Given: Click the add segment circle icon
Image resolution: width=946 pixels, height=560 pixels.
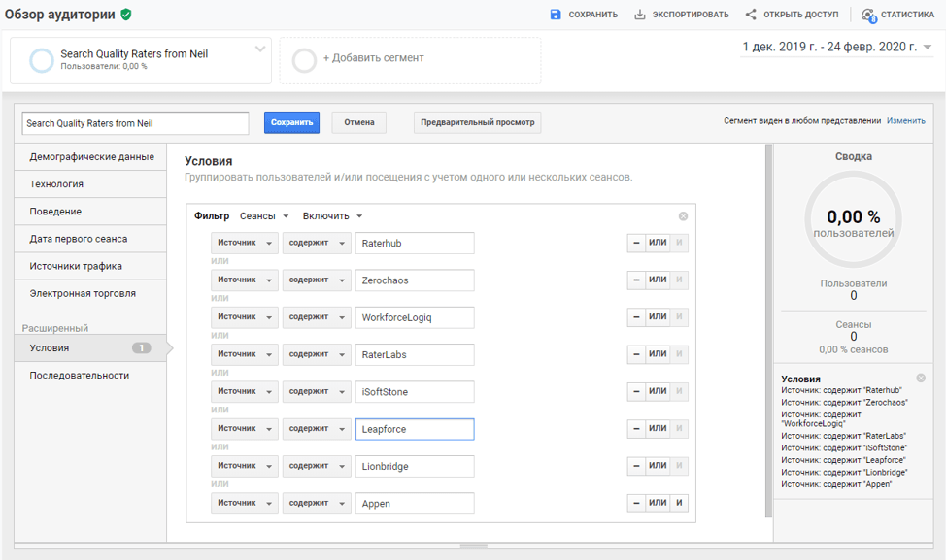Looking at the screenshot, I should point(304,60).
